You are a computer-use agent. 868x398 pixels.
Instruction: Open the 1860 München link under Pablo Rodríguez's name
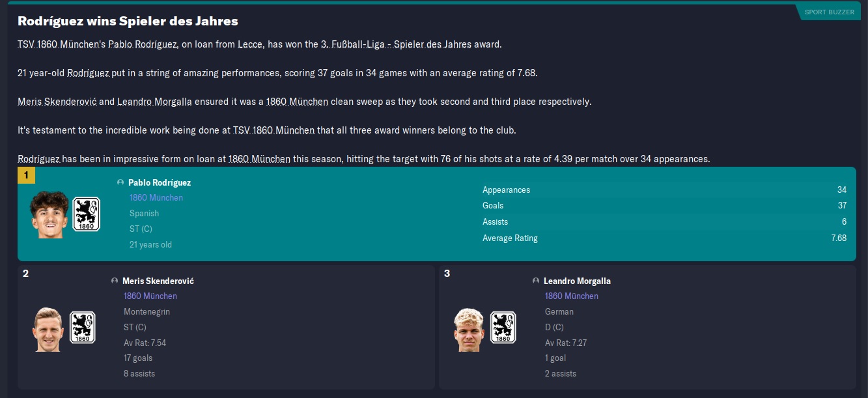(156, 197)
